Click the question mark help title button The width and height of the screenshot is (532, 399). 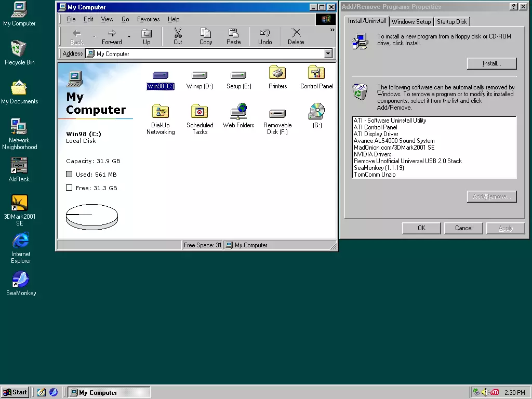click(514, 7)
